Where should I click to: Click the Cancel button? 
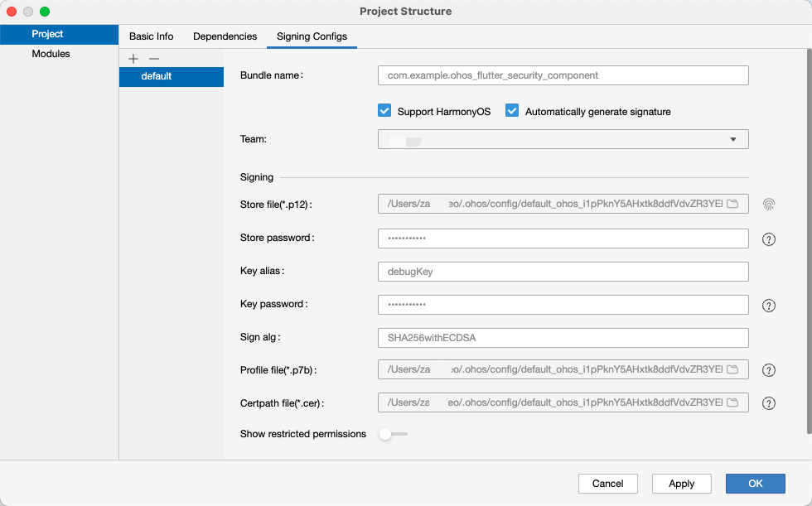pos(608,484)
